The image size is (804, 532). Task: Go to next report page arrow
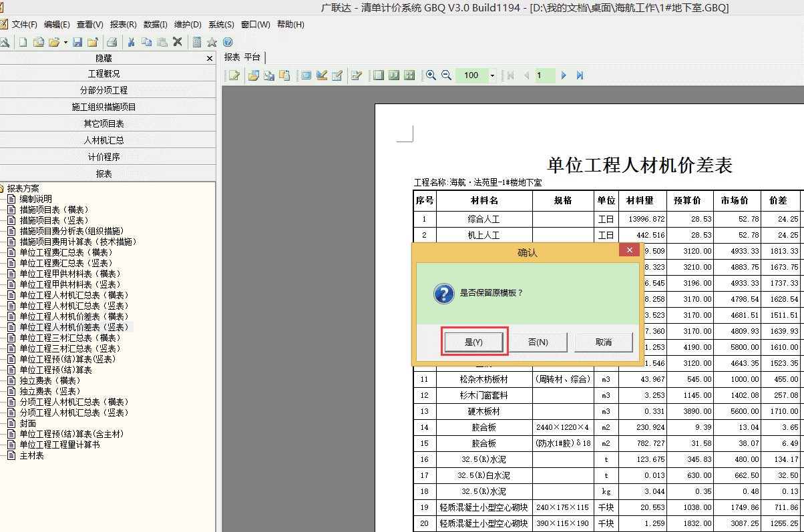click(x=564, y=75)
